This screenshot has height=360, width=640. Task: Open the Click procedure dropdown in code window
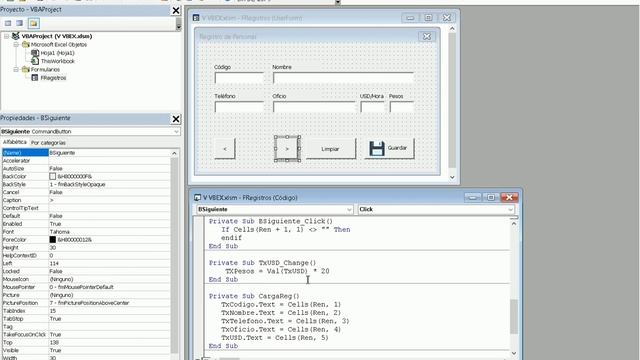click(510, 209)
